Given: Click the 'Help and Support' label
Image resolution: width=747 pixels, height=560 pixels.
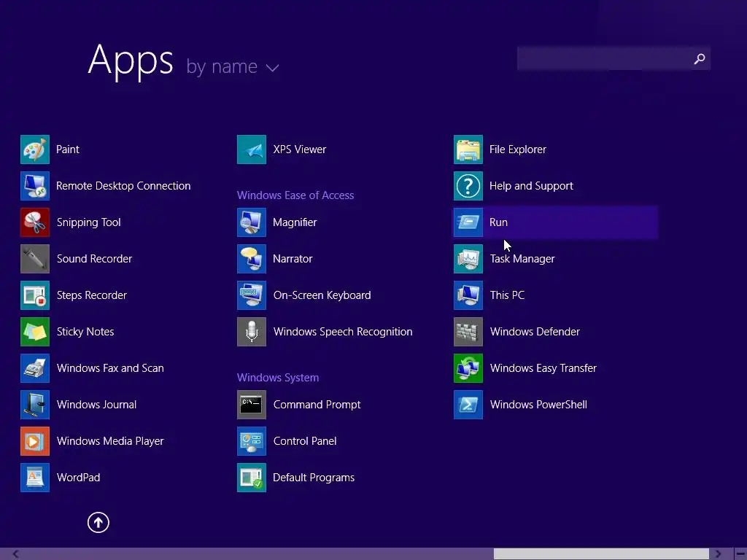Looking at the screenshot, I should coord(531,186).
